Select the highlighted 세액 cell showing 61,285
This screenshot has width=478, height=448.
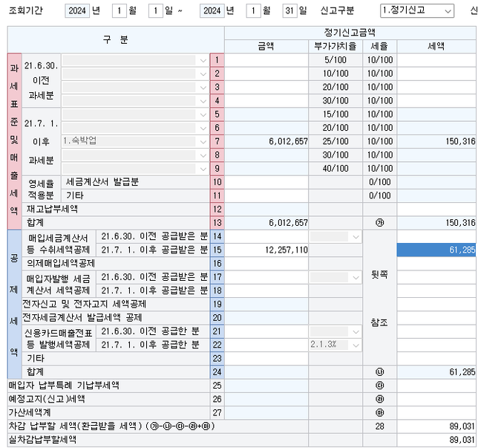[x=436, y=250]
